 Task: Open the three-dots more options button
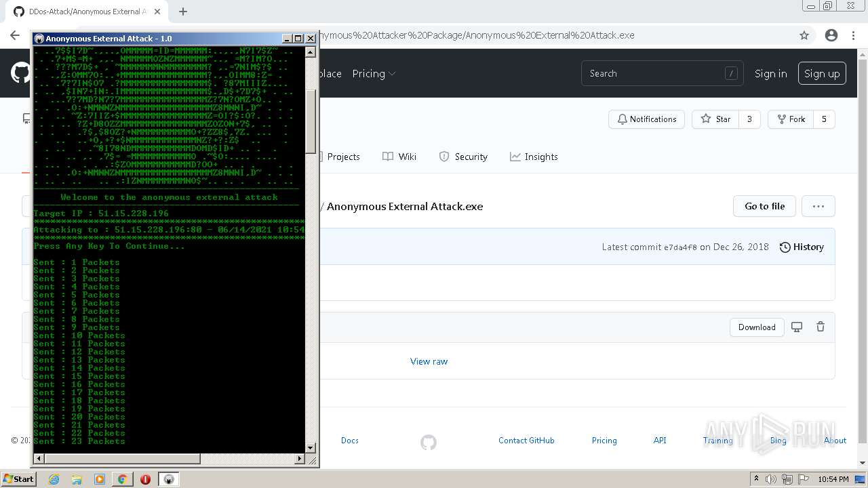pos(818,206)
